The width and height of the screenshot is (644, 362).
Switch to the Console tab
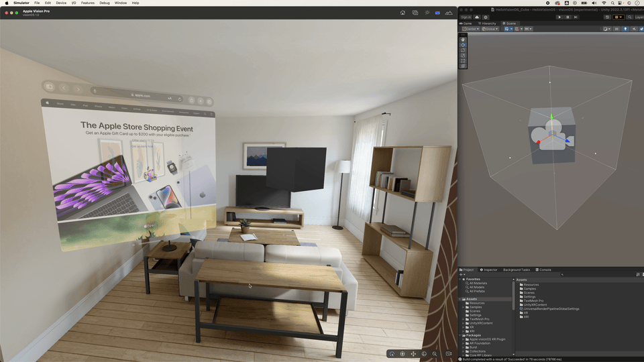coord(543,269)
